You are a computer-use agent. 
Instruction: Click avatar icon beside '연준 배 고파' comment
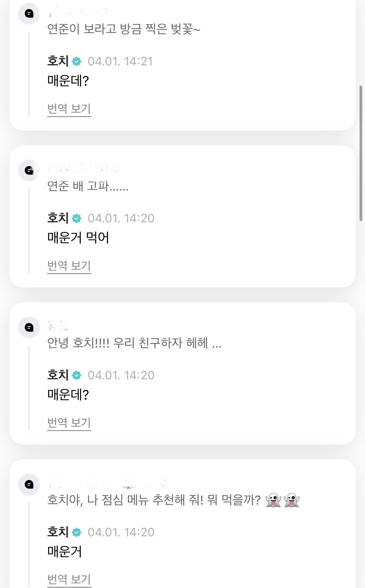(x=29, y=171)
